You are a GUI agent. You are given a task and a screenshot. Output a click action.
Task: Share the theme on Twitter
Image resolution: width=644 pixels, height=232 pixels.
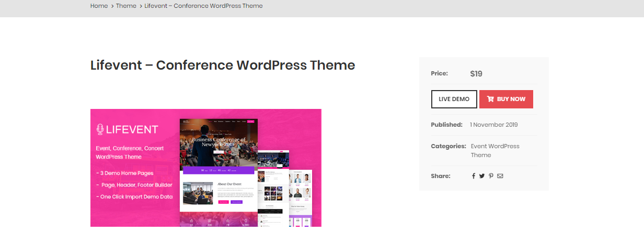click(x=482, y=176)
